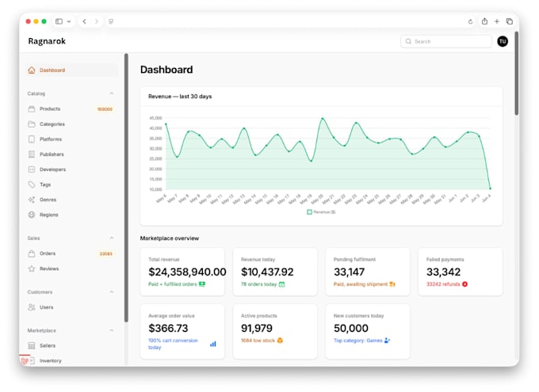This screenshot has height=392, width=539.
Task: Open browser sidebar dropdown arrow
Action: (69, 21)
